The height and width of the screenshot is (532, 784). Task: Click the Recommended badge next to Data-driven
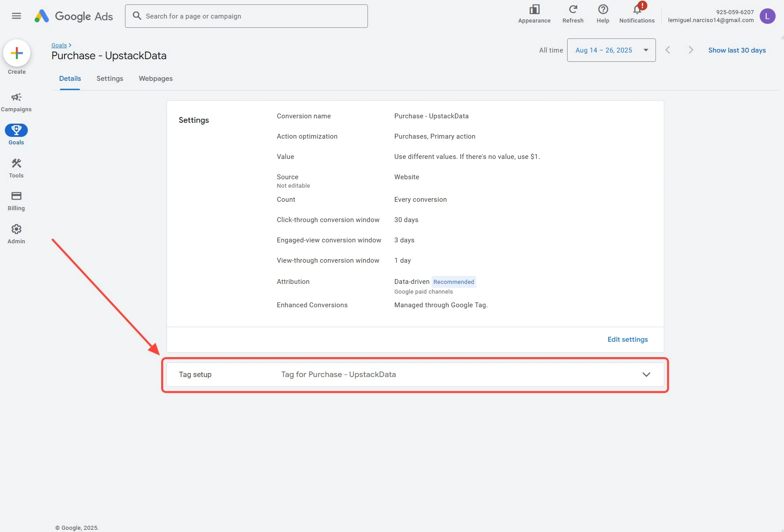tap(454, 282)
